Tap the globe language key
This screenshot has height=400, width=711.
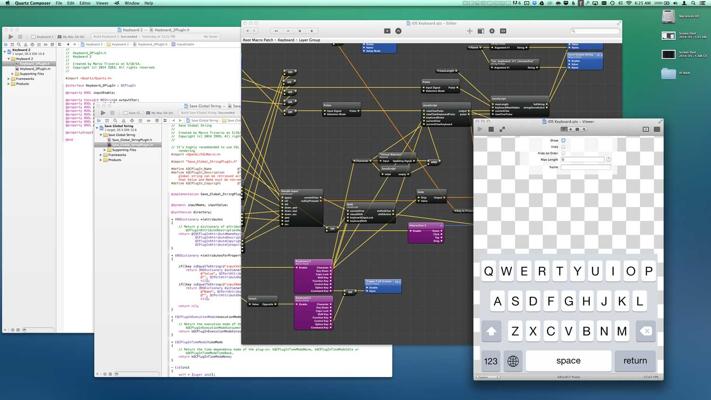[513, 361]
